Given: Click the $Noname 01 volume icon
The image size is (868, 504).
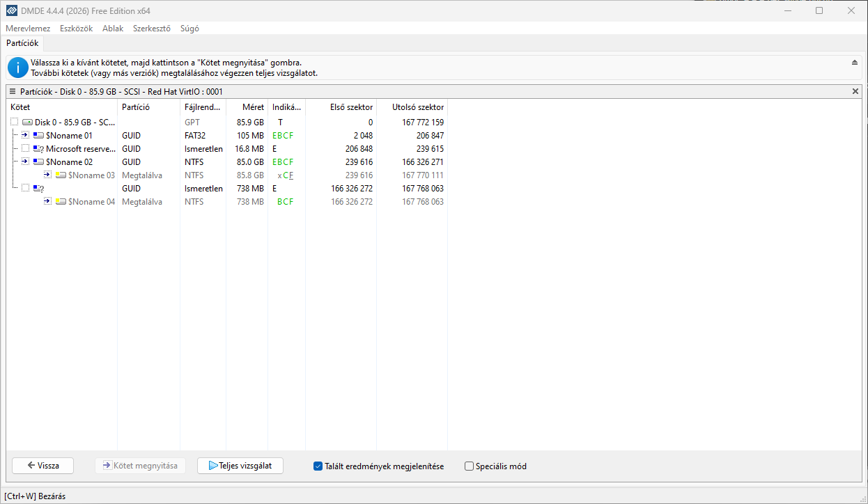Looking at the screenshot, I should pos(39,136).
